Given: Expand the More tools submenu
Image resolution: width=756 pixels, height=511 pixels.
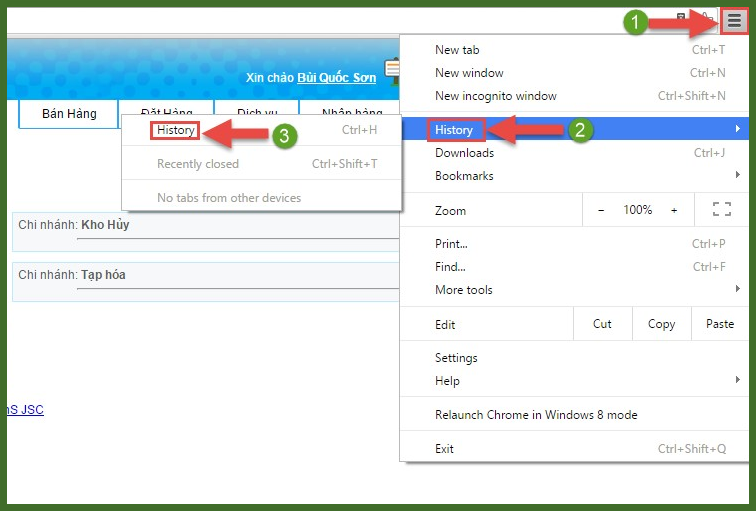Looking at the screenshot, I should tap(464, 290).
